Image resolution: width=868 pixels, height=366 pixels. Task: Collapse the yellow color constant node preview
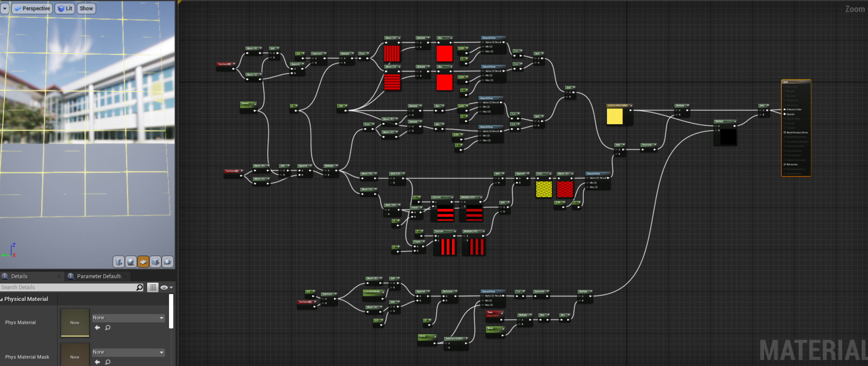631,106
